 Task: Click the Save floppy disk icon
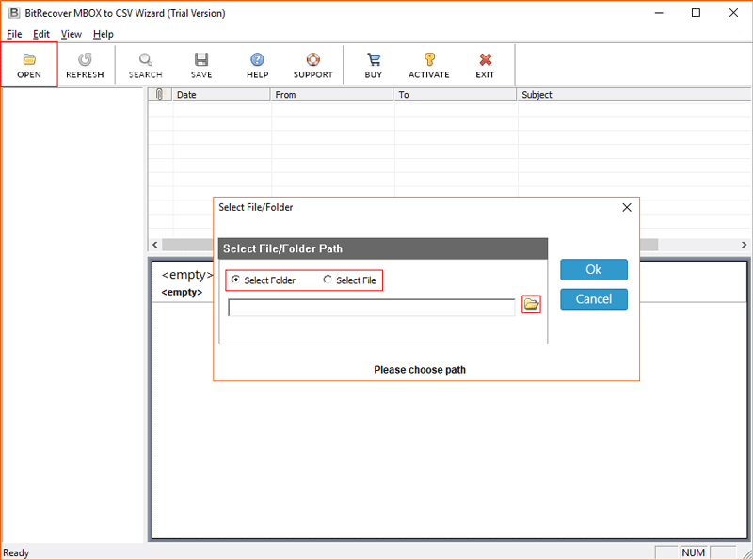coord(201,64)
